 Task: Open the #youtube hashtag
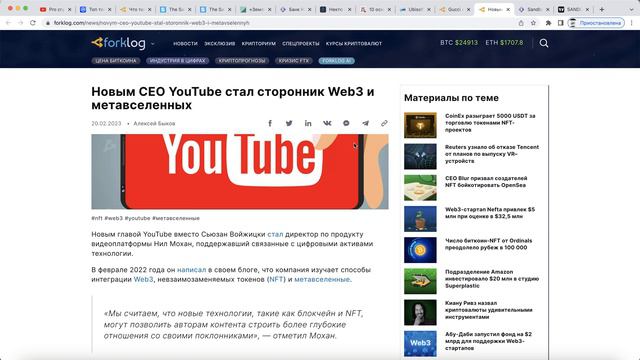coord(138,218)
